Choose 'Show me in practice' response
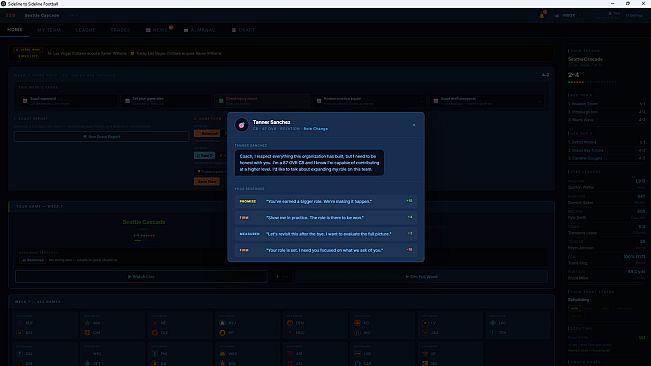The height and width of the screenshot is (366, 651). pos(326,217)
